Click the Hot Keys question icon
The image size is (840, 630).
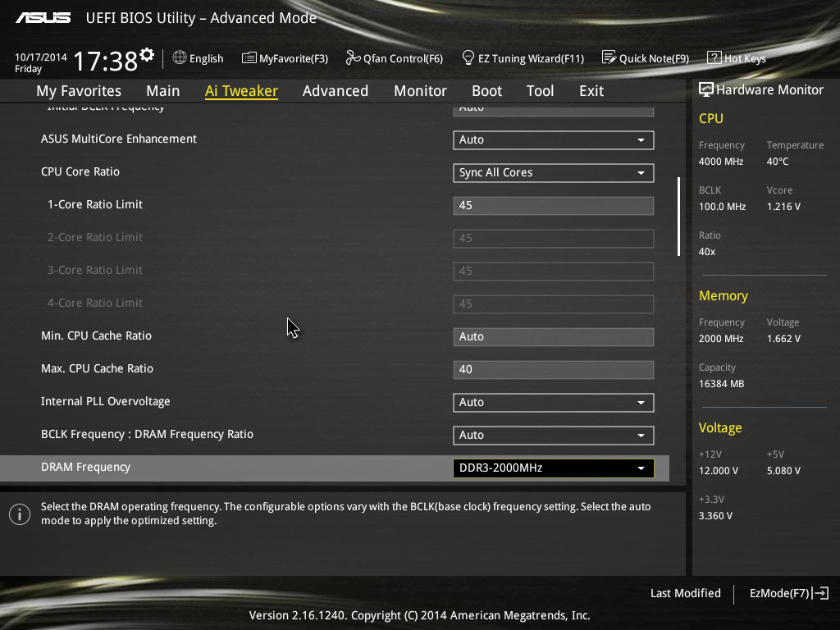pyautogui.click(x=714, y=57)
